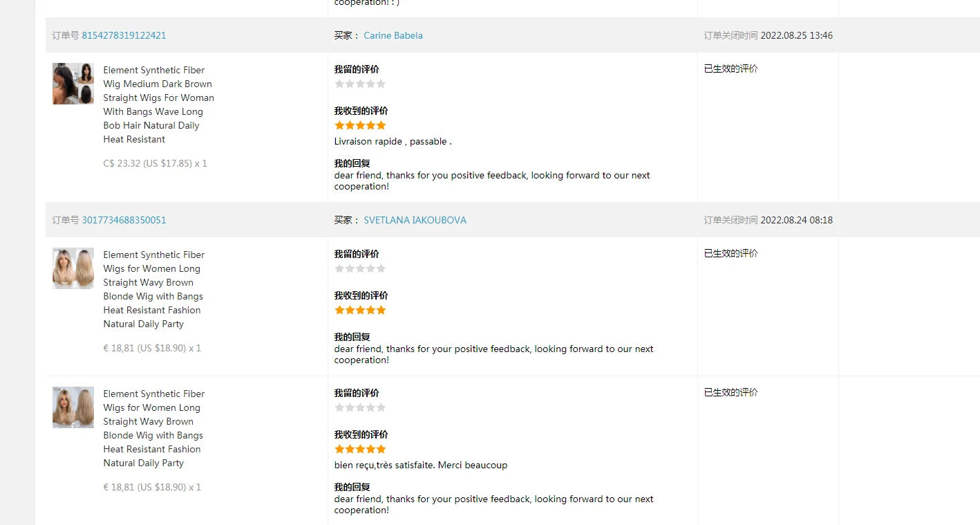Open buyer SVETLANA IAKOUBOVA's profile
This screenshot has width=980, height=525.
click(415, 220)
